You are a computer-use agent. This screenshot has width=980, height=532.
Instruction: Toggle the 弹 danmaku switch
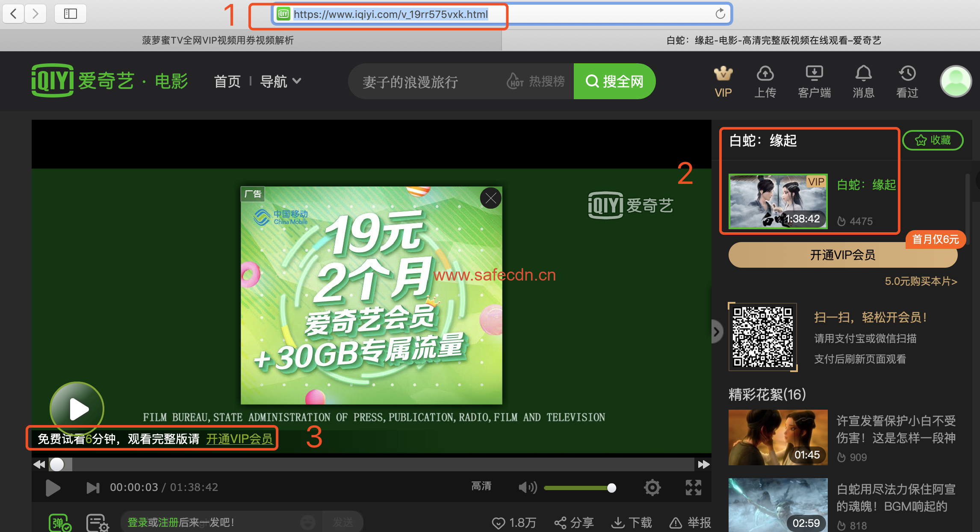coord(60,523)
